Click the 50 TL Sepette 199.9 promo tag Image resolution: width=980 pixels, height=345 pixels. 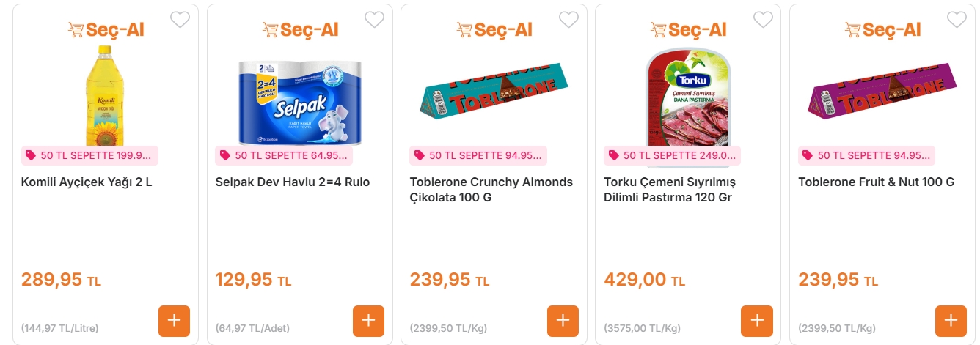90,155
